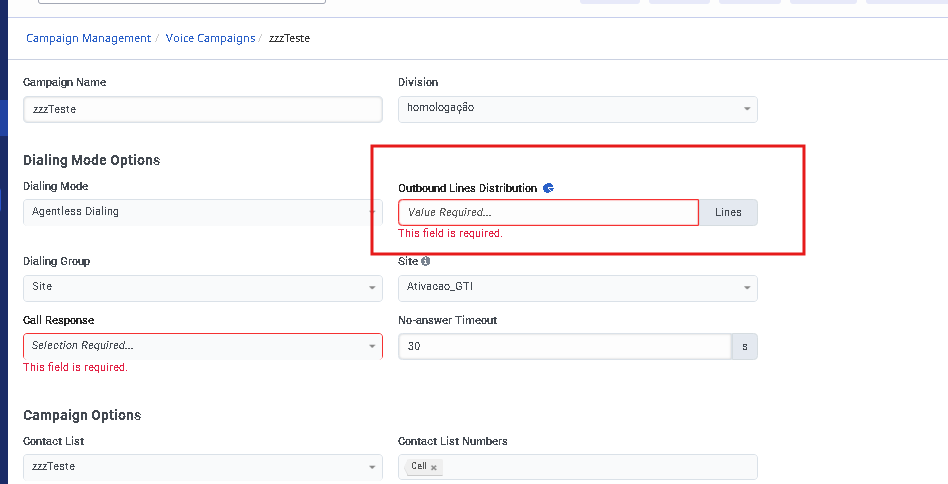Screen dimensions: 948x484
Task: Open the Contact List dropdown showing zzzTeste
Action: pos(200,467)
